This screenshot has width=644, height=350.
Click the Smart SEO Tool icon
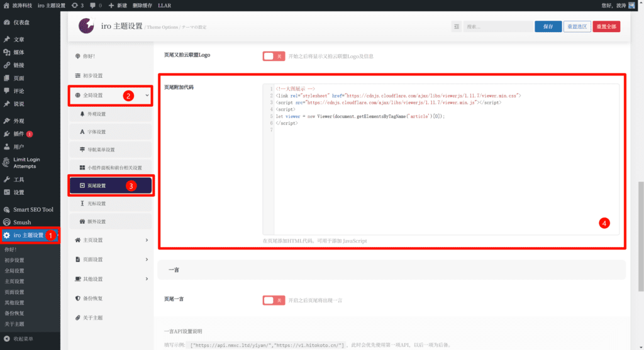coord(6,210)
